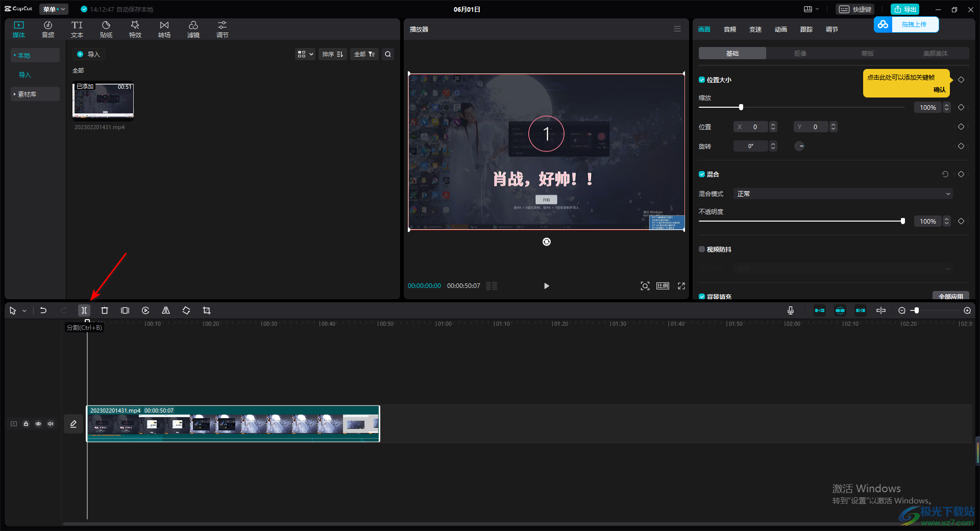Click the Freeze frame icon in timeline toolbar
This screenshot has width=980, height=531.
125,310
